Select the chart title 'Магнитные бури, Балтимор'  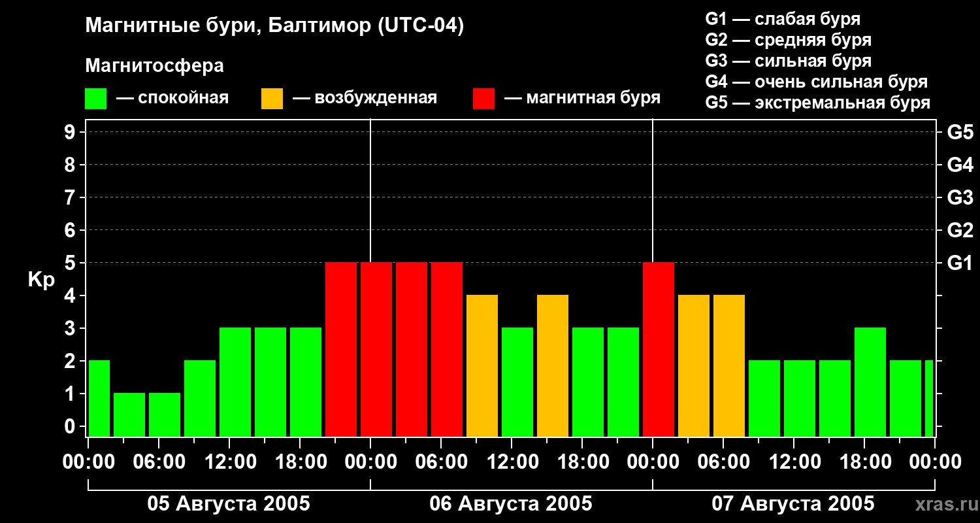pyautogui.click(x=274, y=26)
